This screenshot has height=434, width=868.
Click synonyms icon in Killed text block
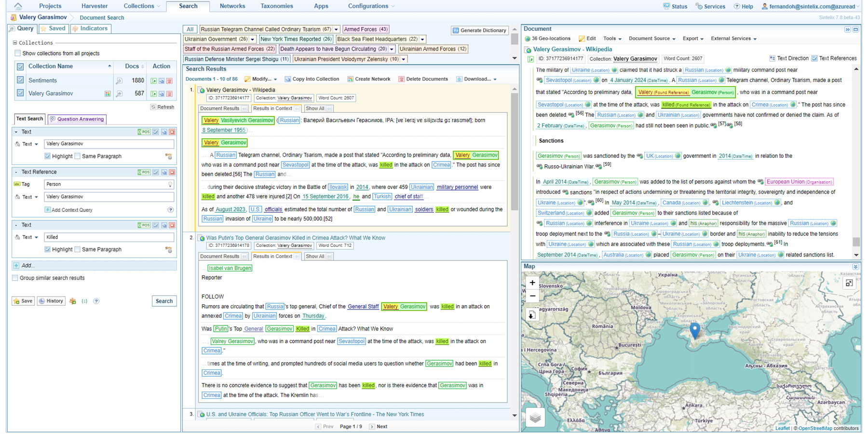(168, 249)
